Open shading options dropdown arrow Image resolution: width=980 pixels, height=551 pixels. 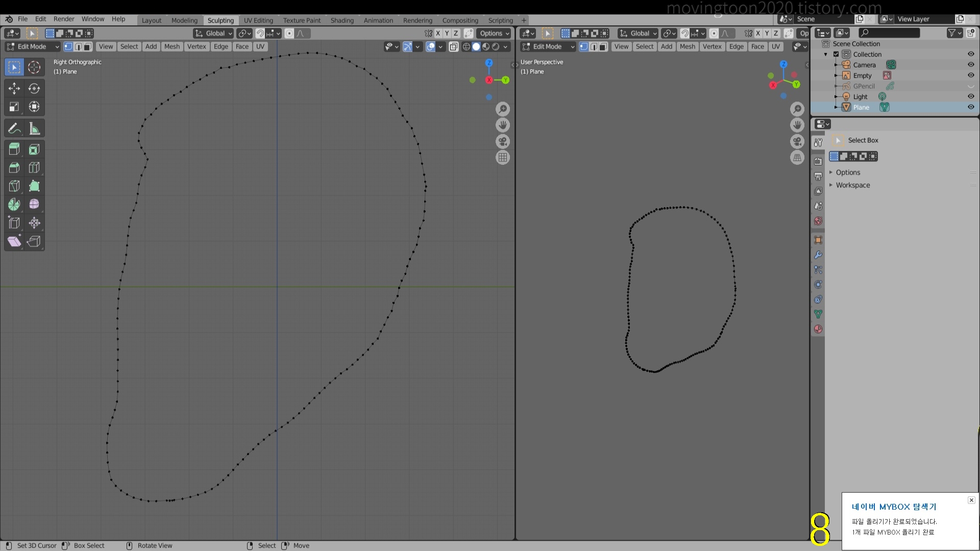click(505, 46)
